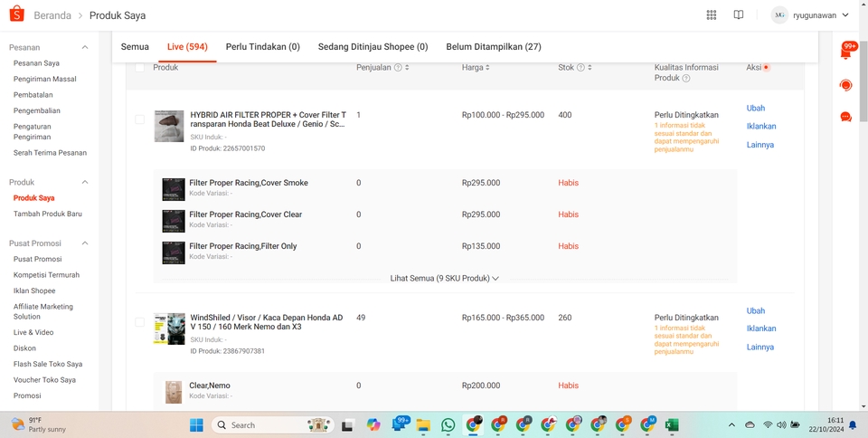The width and height of the screenshot is (868, 438).
Task: Click the Shopee logo in header
Action: point(17,14)
